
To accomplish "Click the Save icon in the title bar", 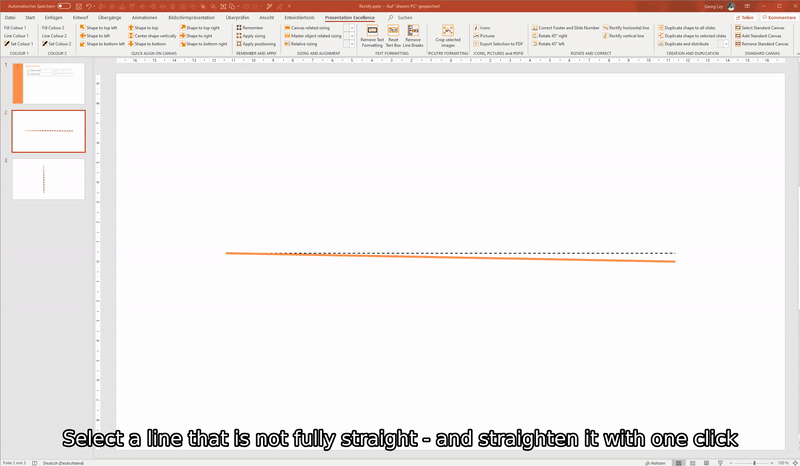I will click(x=79, y=6).
